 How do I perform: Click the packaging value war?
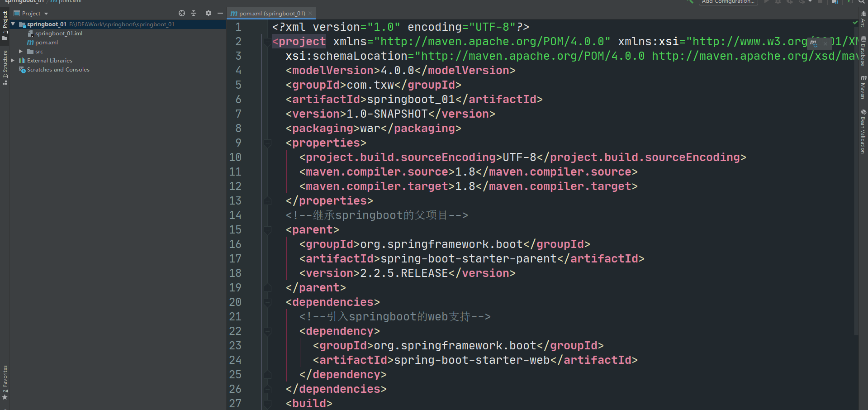tap(370, 129)
